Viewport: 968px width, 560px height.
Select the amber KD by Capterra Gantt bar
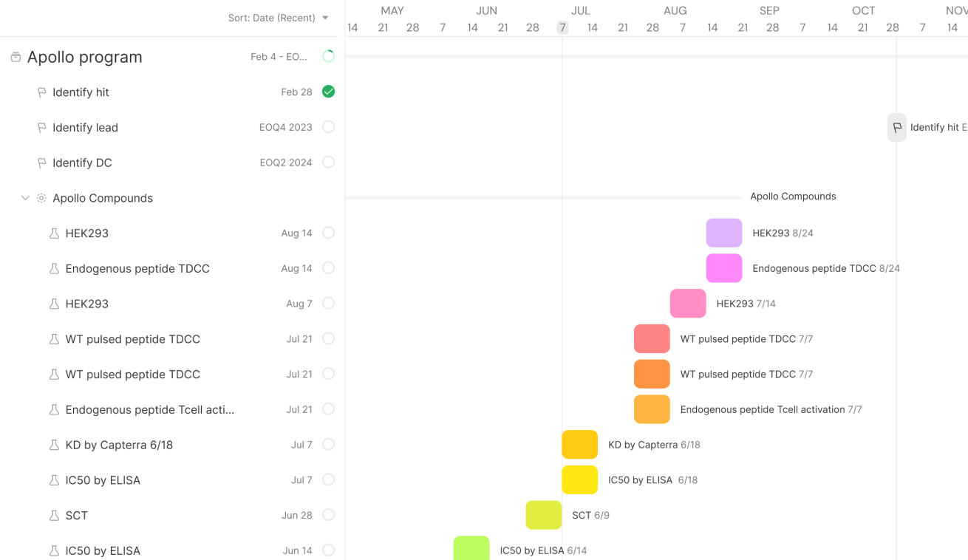[580, 445]
